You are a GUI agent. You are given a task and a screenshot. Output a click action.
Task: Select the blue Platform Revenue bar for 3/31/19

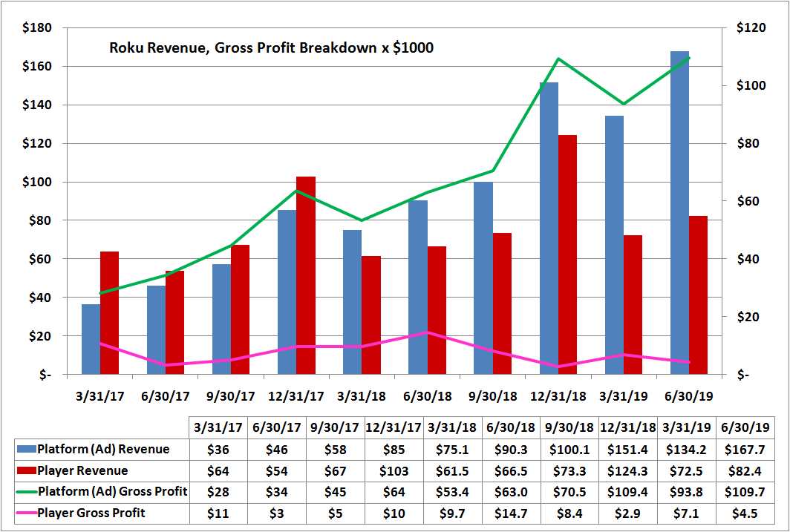pyautogui.click(x=614, y=245)
